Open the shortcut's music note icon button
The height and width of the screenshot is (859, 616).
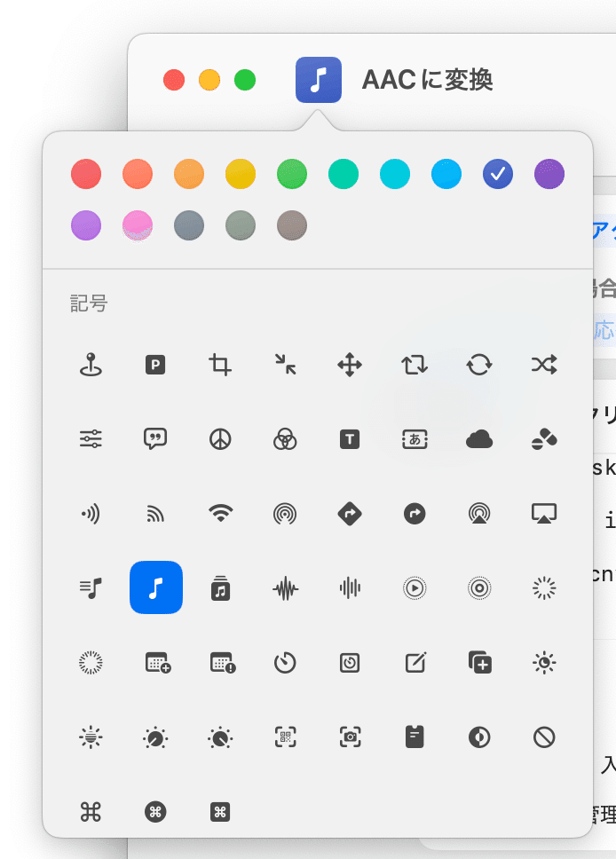319,80
